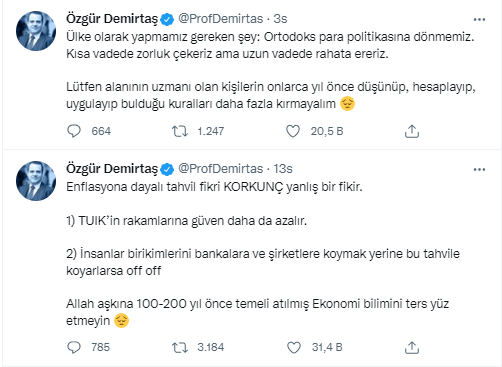Like the first tweet with the heart icon

(x=293, y=131)
